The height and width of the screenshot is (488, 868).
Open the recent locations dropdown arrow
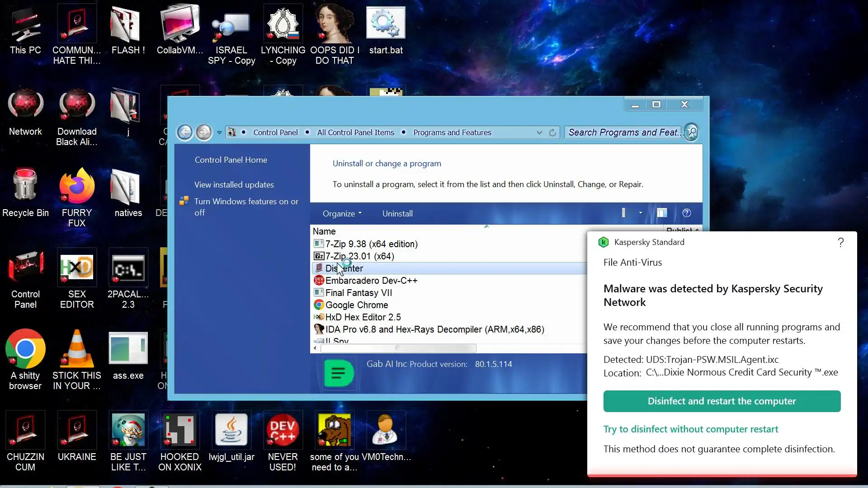(219, 132)
